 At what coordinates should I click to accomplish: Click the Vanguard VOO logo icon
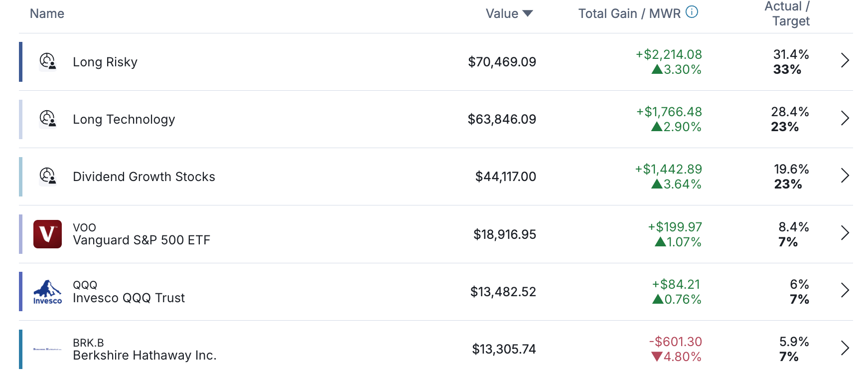pyautogui.click(x=47, y=234)
